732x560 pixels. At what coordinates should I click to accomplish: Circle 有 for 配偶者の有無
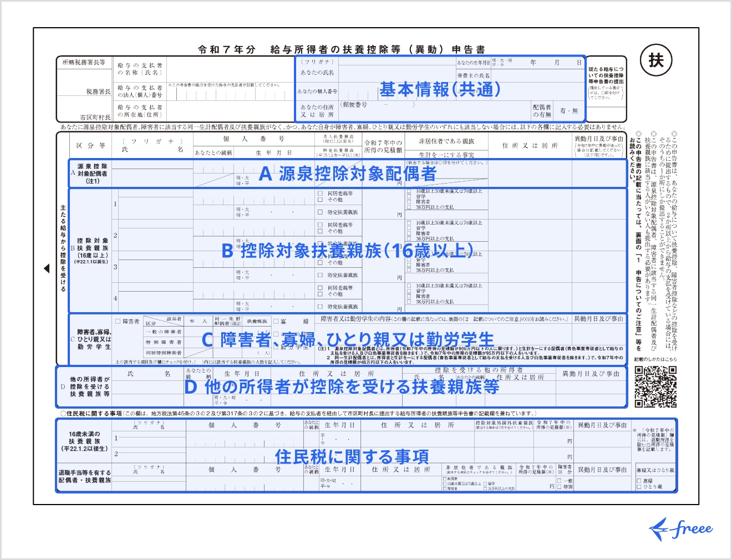point(562,111)
